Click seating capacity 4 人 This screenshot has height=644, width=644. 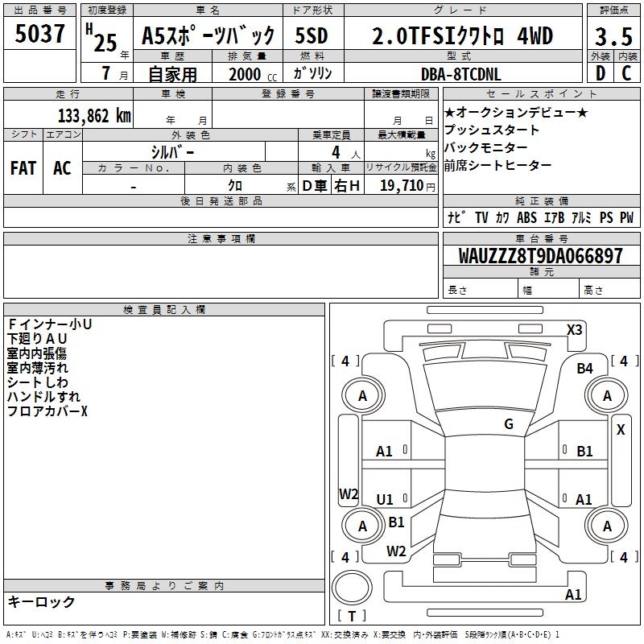click(346, 153)
